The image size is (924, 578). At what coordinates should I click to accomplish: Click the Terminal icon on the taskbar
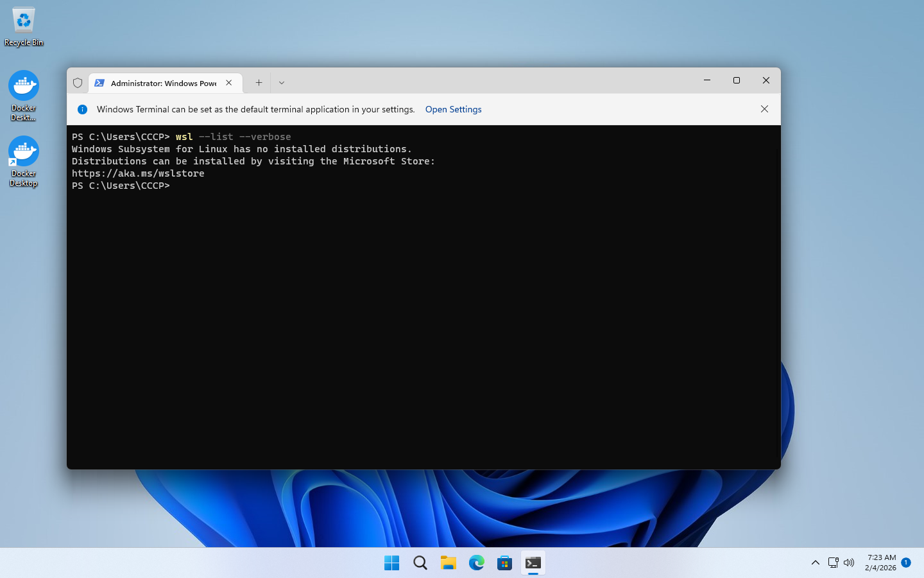pos(533,563)
